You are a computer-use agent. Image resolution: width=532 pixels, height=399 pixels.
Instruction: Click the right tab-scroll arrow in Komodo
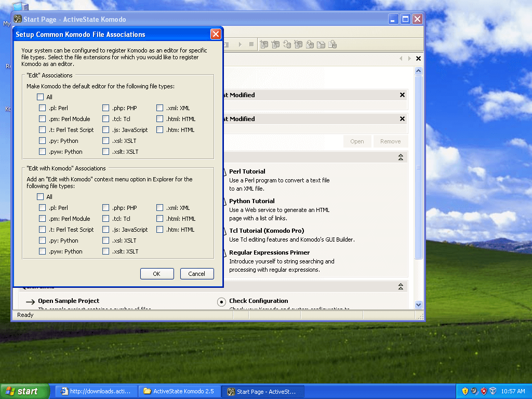point(409,58)
